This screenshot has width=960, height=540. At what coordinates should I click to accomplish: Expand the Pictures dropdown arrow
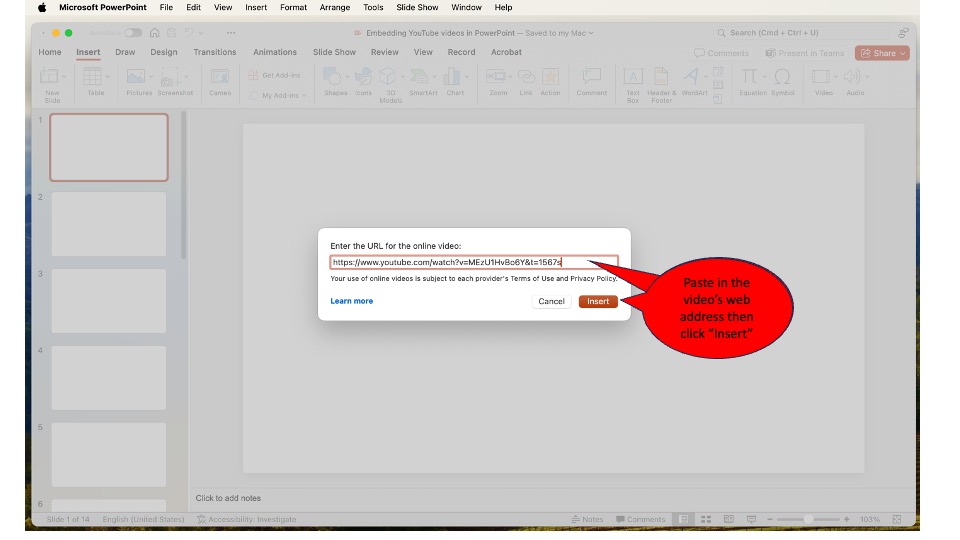point(151,77)
